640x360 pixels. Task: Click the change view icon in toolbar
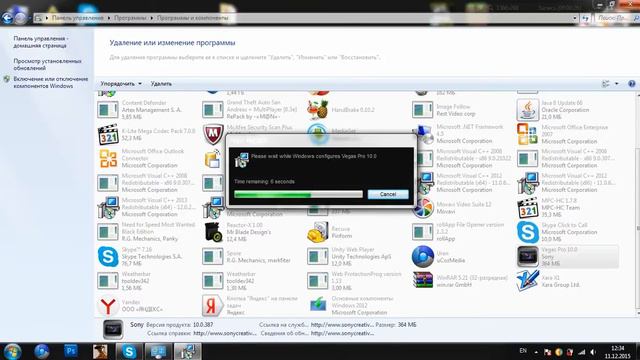tap(606, 84)
